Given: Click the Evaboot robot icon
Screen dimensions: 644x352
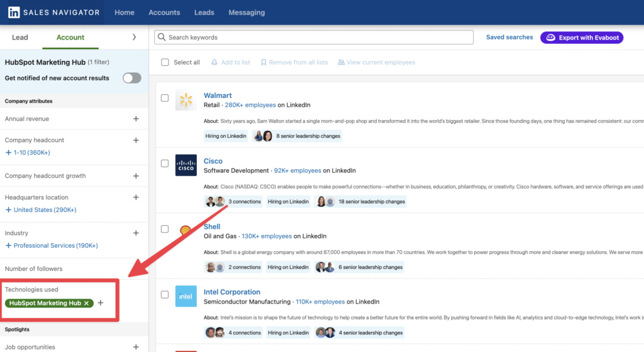Looking at the screenshot, I should [550, 38].
